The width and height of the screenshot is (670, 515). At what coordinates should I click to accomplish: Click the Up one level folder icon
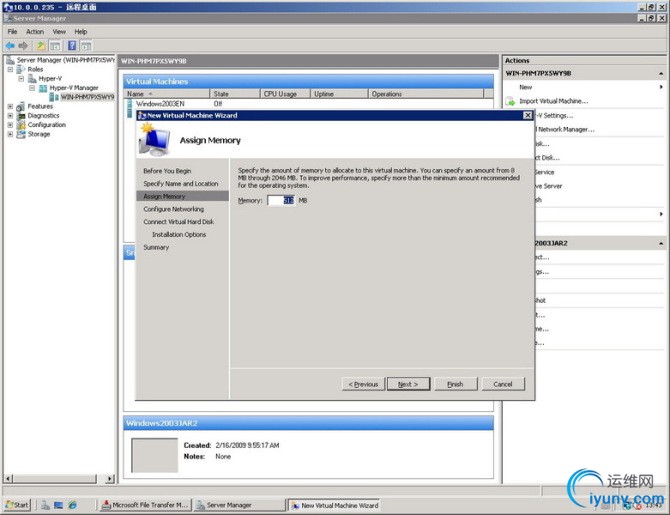tap(41, 46)
